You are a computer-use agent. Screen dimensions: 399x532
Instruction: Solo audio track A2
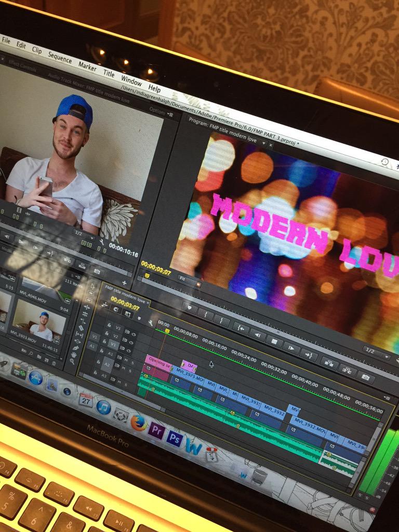pos(130,371)
